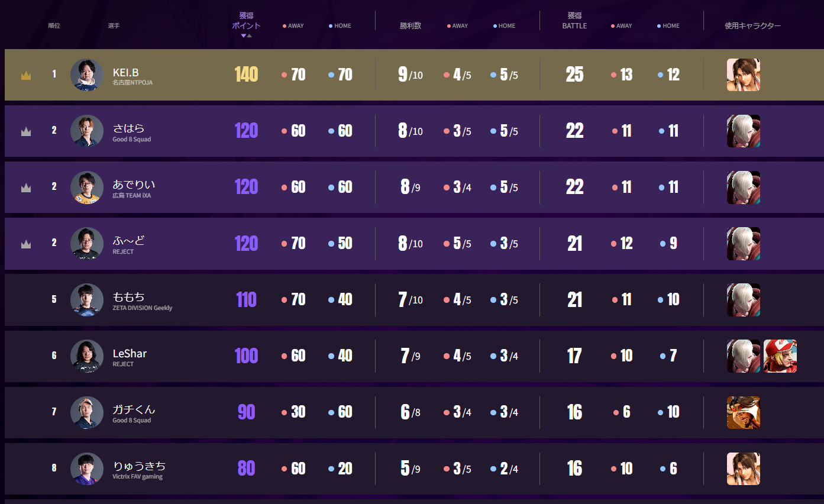
Task: Click the silver crown in ふ〜ど's row
Action: coord(26,244)
